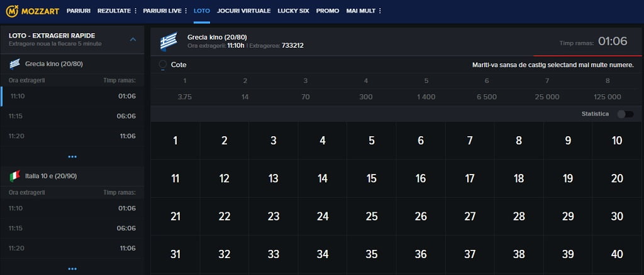Pick number 12 on the grid
The image size is (644, 275).
(x=225, y=179)
